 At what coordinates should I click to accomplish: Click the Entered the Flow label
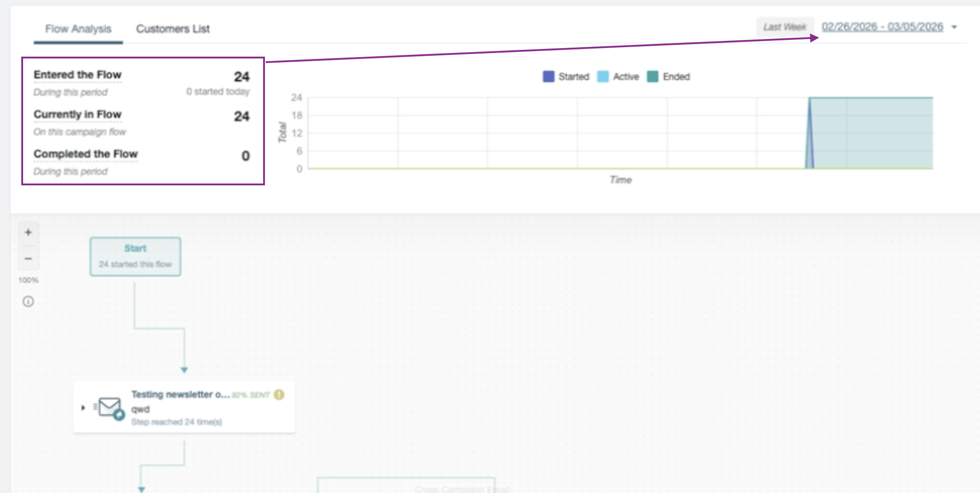point(77,75)
